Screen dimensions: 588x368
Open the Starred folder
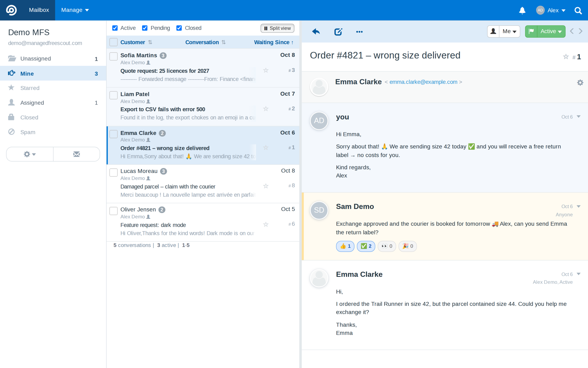[x=53, y=88]
